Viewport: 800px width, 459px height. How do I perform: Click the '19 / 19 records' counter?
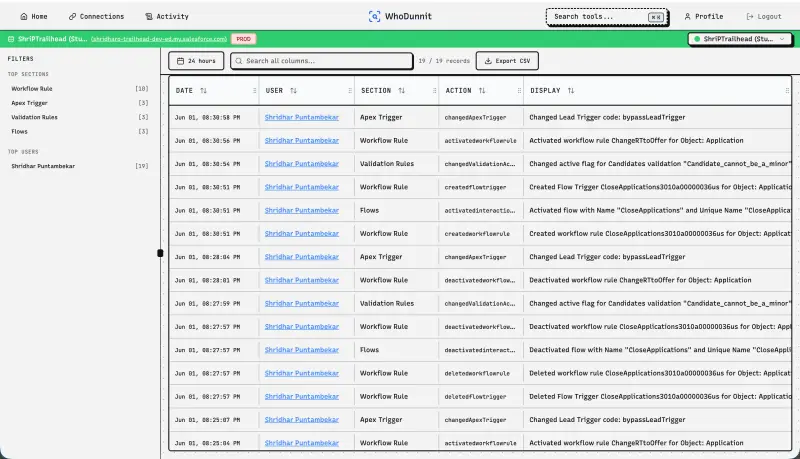point(444,61)
